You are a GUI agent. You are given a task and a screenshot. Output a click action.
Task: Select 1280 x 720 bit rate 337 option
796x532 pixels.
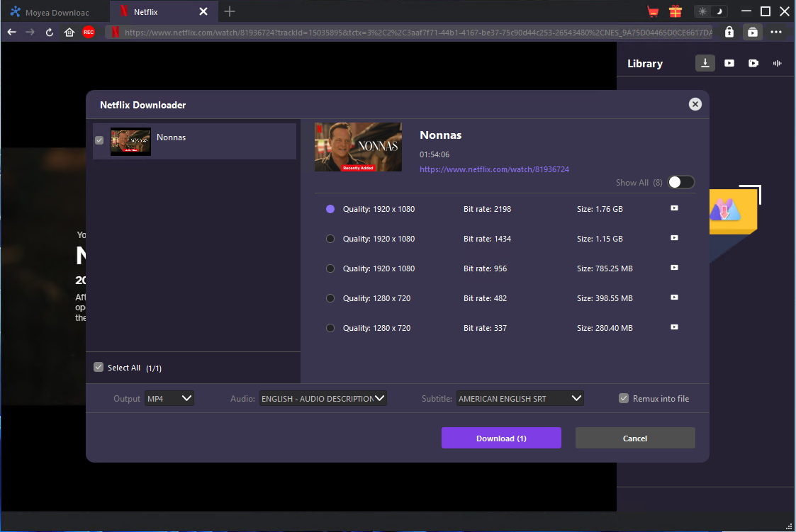pos(330,328)
